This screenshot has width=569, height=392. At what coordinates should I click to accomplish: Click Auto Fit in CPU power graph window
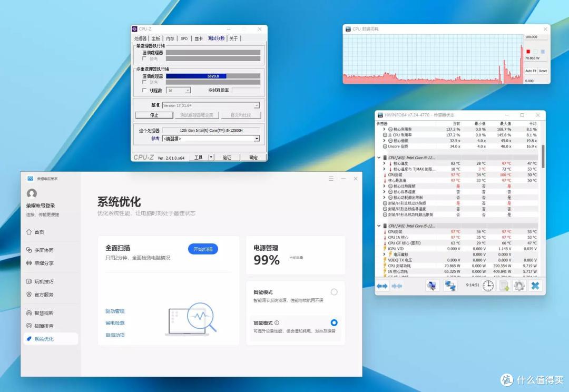pyautogui.click(x=531, y=71)
